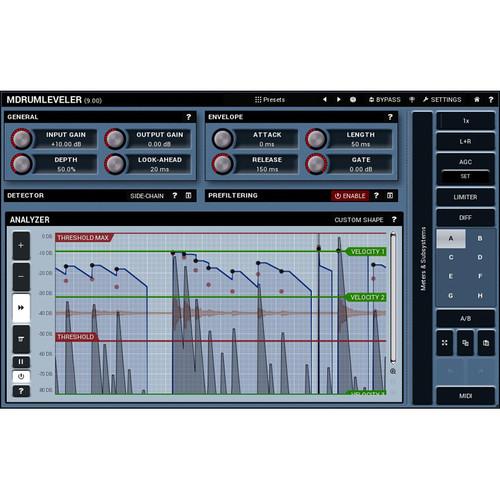
Task: Load the next preset with right arrow
Action: click(339, 100)
